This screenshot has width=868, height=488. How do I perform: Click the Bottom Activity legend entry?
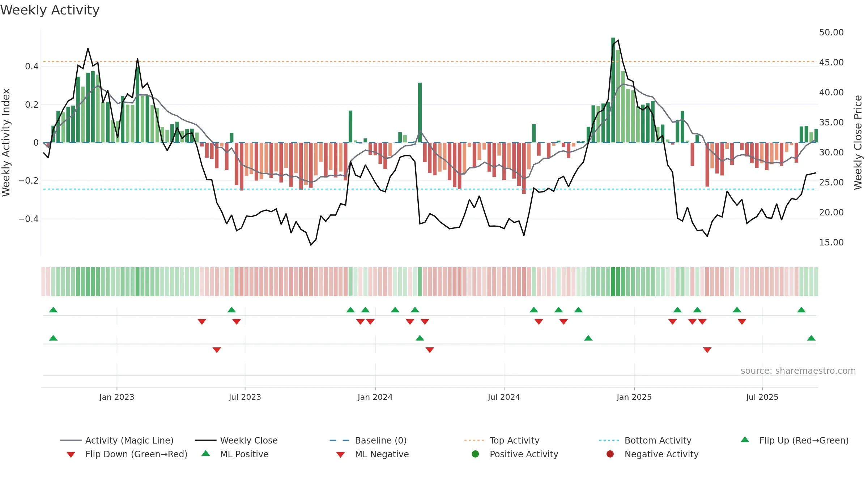coord(645,440)
